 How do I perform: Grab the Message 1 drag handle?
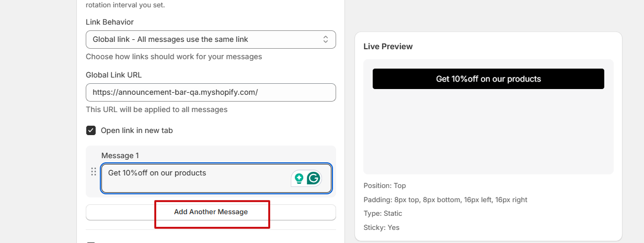[x=94, y=172]
